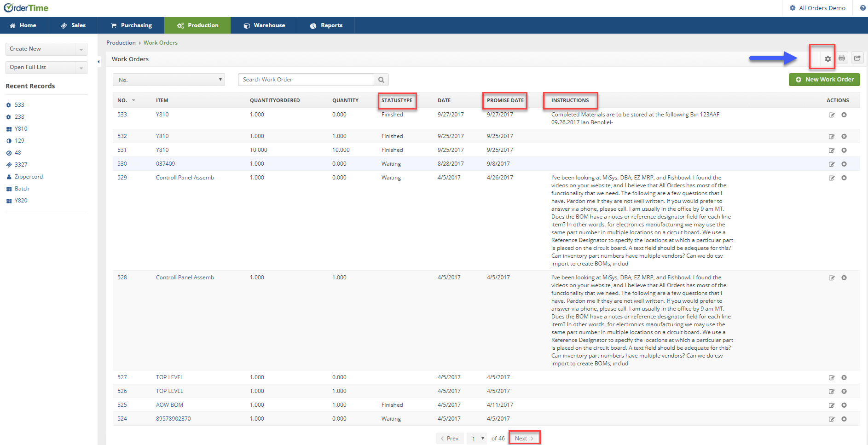The image size is (868, 445).
Task: Click the search magnifier button
Action: pos(381,80)
